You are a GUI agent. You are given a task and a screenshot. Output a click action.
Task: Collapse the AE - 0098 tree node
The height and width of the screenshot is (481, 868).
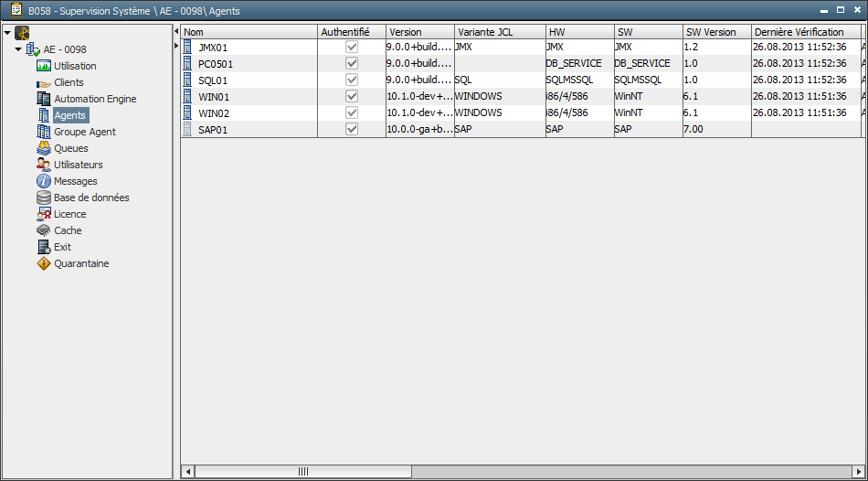tap(18, 50)
